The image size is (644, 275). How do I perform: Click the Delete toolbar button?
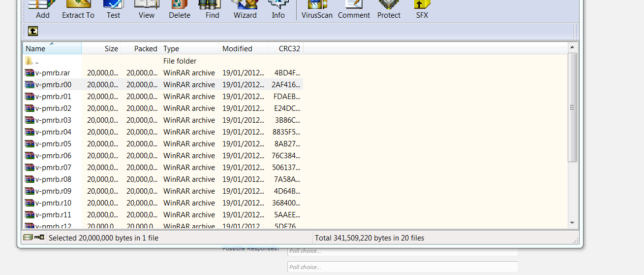click(180, 9)
